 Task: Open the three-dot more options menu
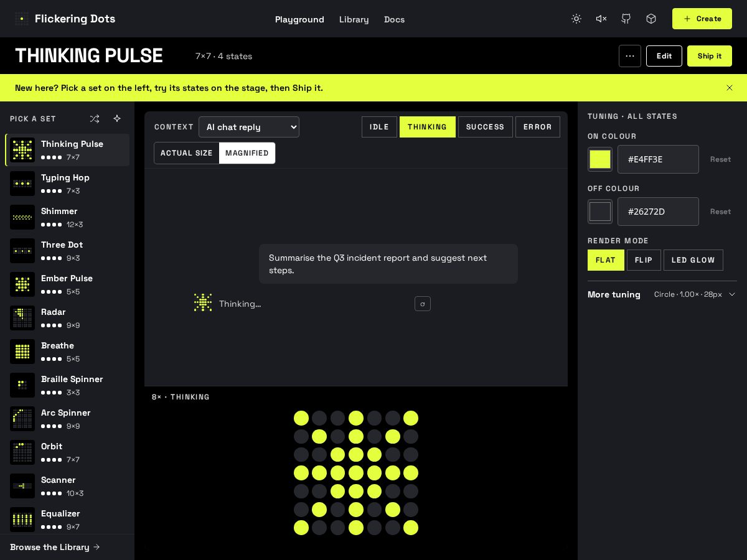[x=630, y=56]
